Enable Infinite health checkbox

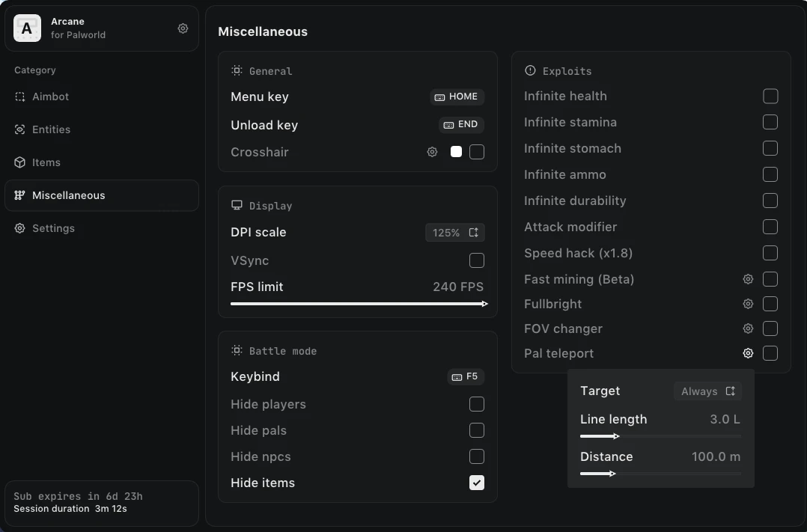click(x=770, y=97)
